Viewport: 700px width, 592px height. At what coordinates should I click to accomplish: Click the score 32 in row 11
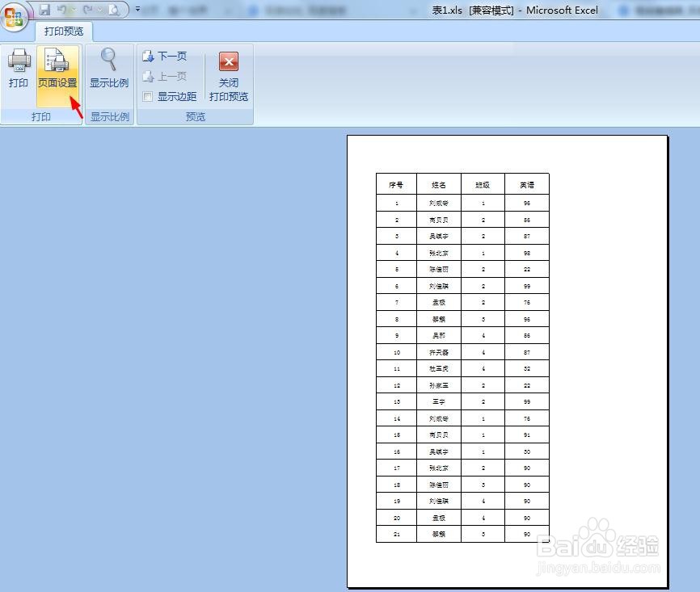click(527, 369)
